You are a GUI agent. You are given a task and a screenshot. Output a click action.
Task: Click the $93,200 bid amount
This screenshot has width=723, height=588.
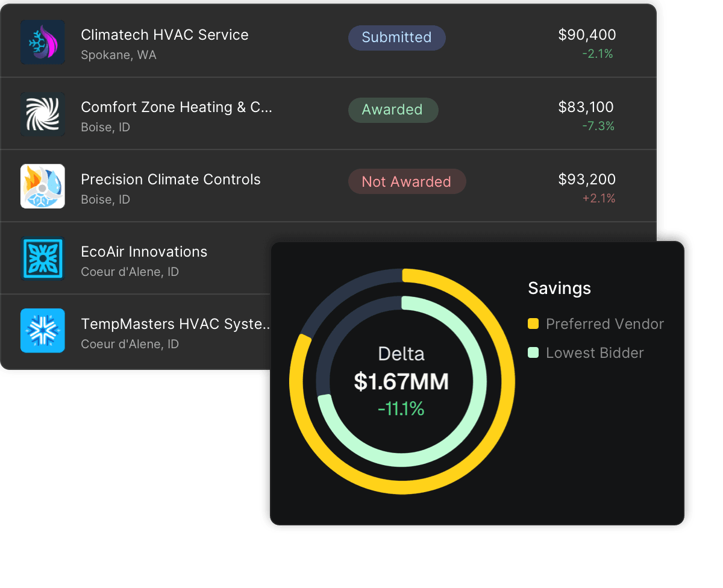587,180
